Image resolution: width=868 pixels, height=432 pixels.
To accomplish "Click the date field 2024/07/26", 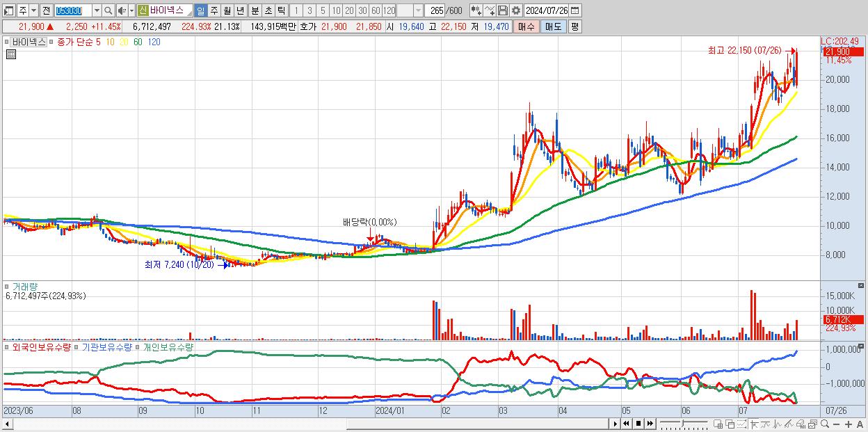I will (546, 10).
